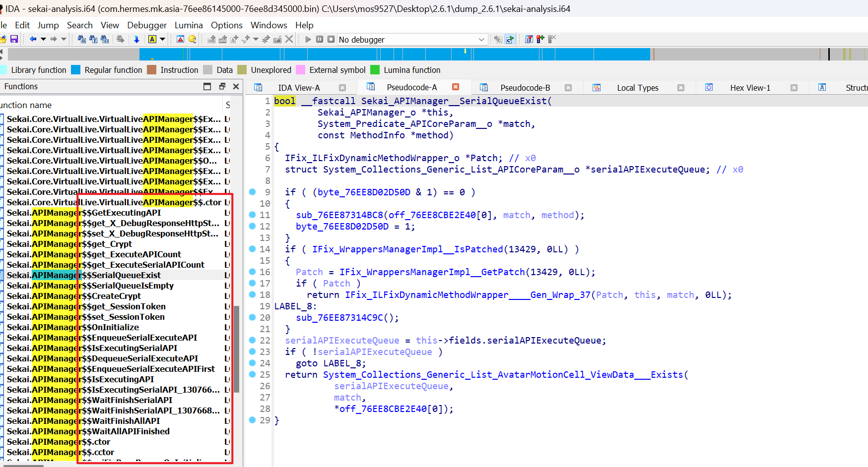Screen dimensions: 868x467
Task: Click sub_76EE87314BC8 call on line 11
Action: pos(339,215)
